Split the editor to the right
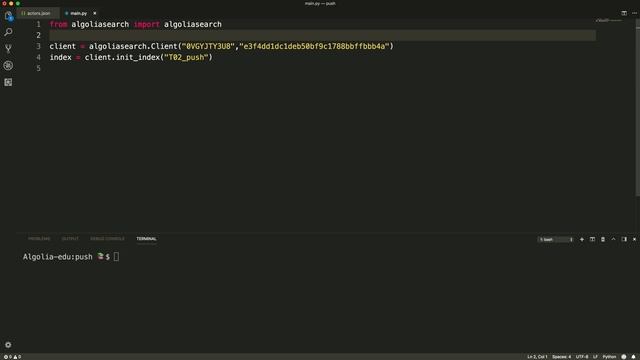The width and height of the screenshot is (640, 360). coord(624,13)
